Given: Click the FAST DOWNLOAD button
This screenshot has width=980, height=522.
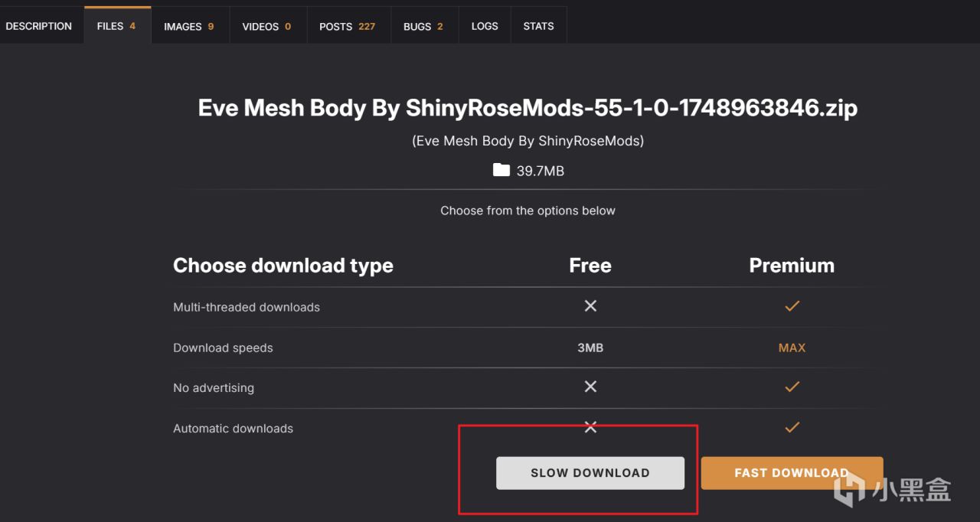Looking at the screenshot, I should pos(792,473).
